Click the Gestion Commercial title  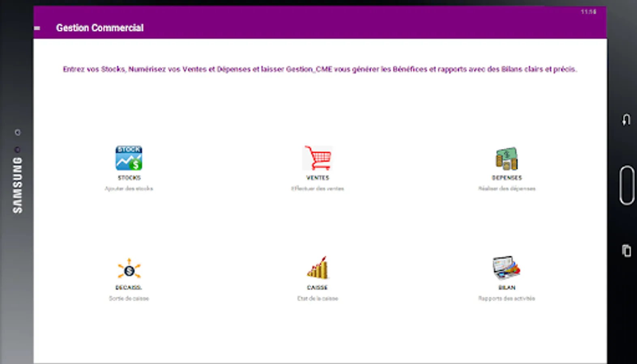[x=100, y=28]
